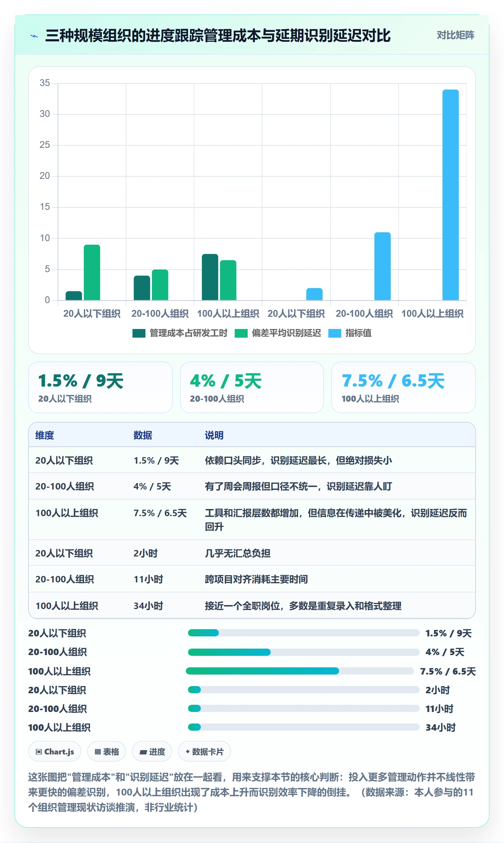
Task: Click the progress bar labeled 4% / 5天
Action: coord(303,652)
